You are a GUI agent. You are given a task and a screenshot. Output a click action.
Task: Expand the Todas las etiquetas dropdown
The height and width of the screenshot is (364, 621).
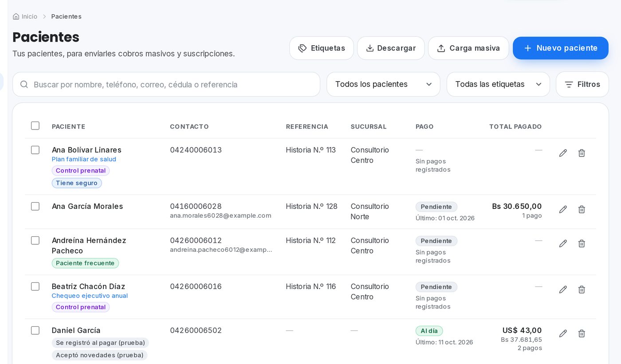pyautogui.click(x=498, y=84)
